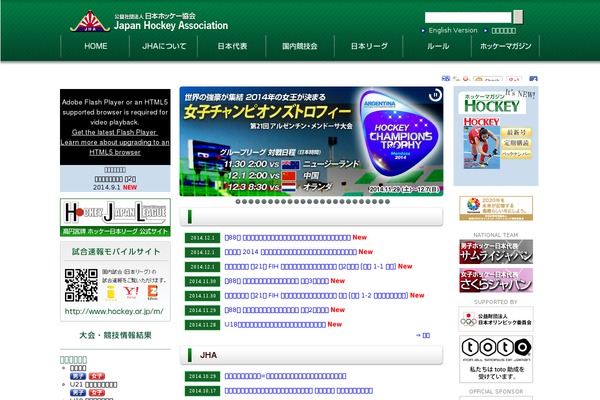Open the さくらジャパン women's national team banner

[x=496, y=280]
